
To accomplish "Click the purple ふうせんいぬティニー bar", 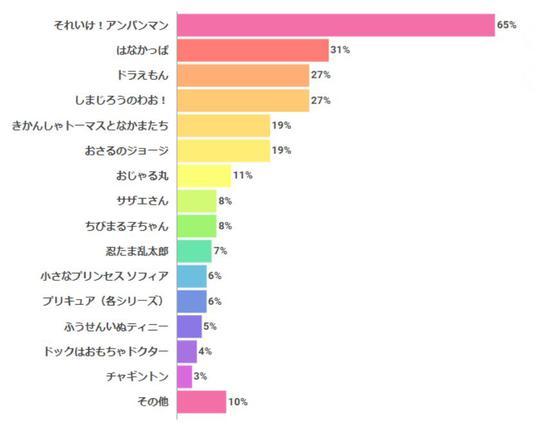I will point(189,326).
